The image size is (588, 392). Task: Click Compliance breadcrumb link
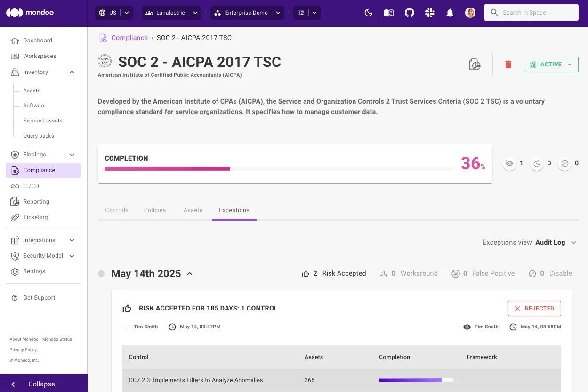[x=129, y=38]
